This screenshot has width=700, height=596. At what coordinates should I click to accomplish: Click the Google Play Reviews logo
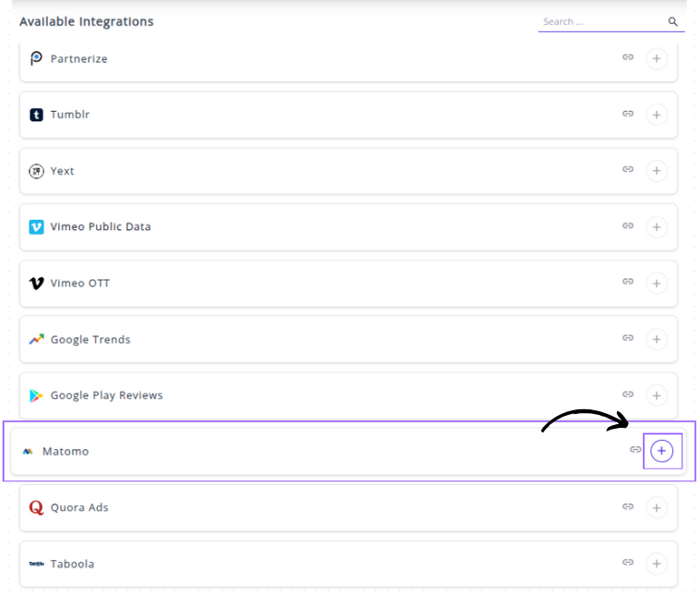pyautogui.click(x=36, y=395)
